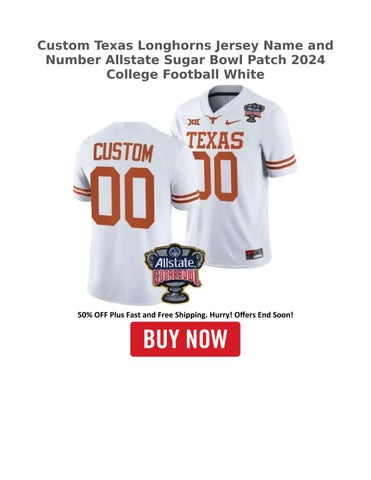Click the orange stripes on the front jersey sleeve
The width and height of the screenshot is (371, 480).
[x=281, y=162]
